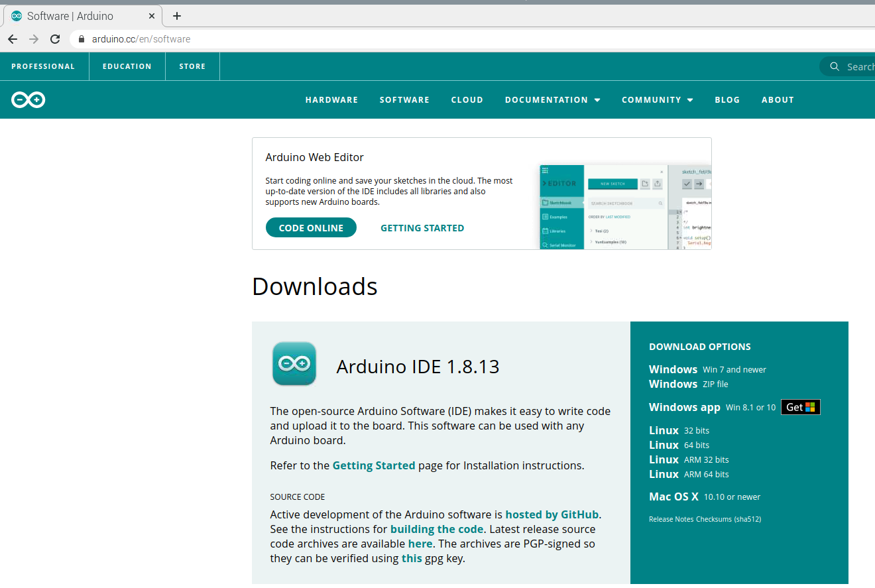875x588 pixels.
Task: Open the Blog page
Action: pos(727,100)
